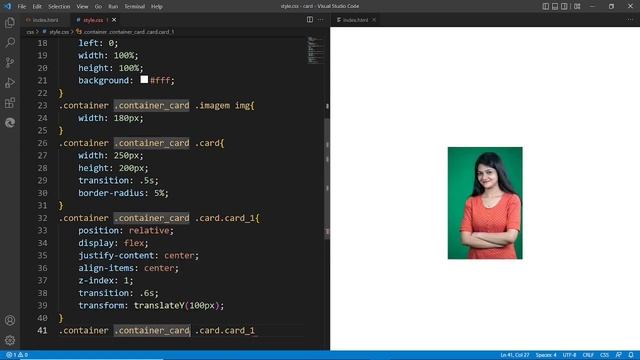Click the code minimap overview

[315, 51]
